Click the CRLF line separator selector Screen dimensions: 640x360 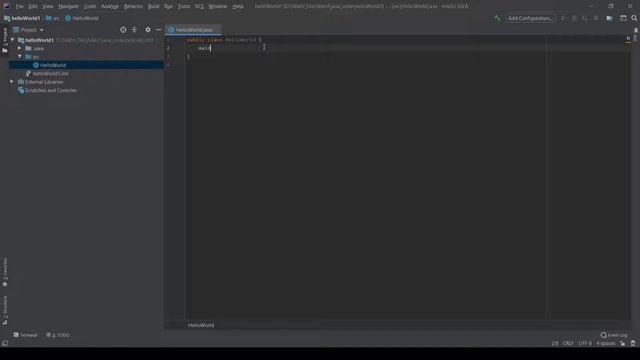568,343
